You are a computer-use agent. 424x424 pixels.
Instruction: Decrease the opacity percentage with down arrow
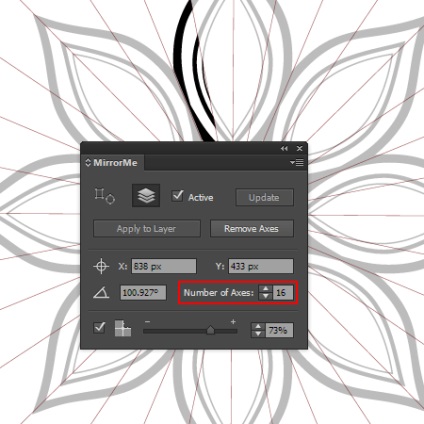(258, 334)
